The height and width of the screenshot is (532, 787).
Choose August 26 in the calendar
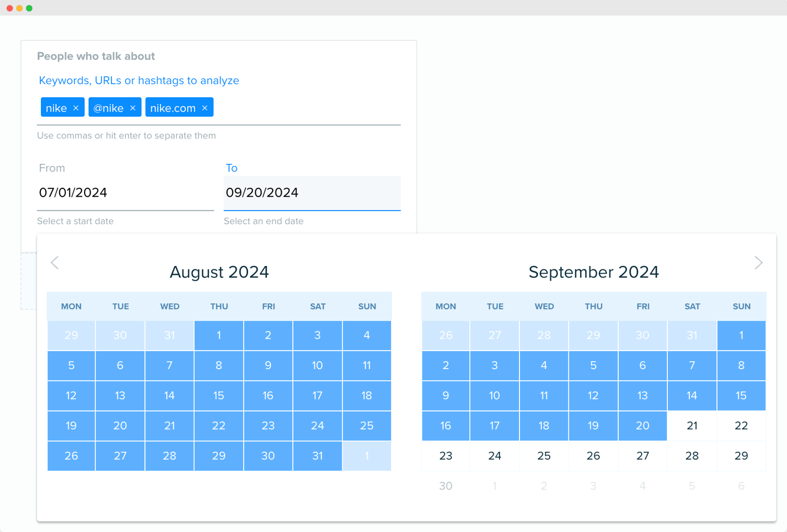[71, 456]
